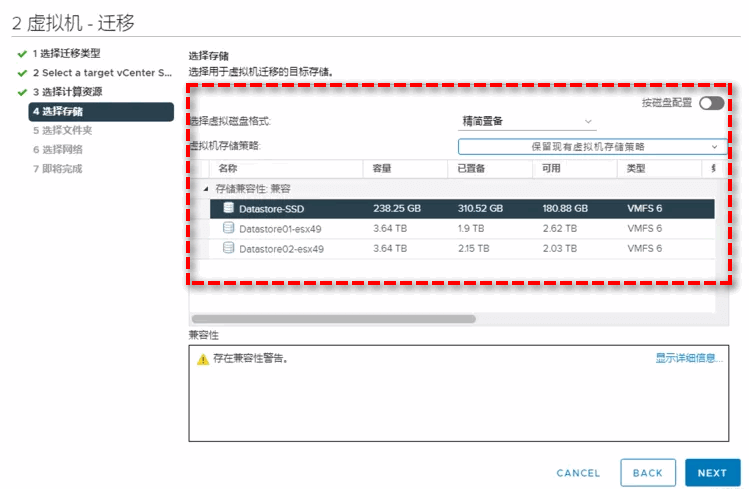Click the Datastore02-esx49 datastore icon
This screenshot has width=749, height=489.
click(228, 248)
